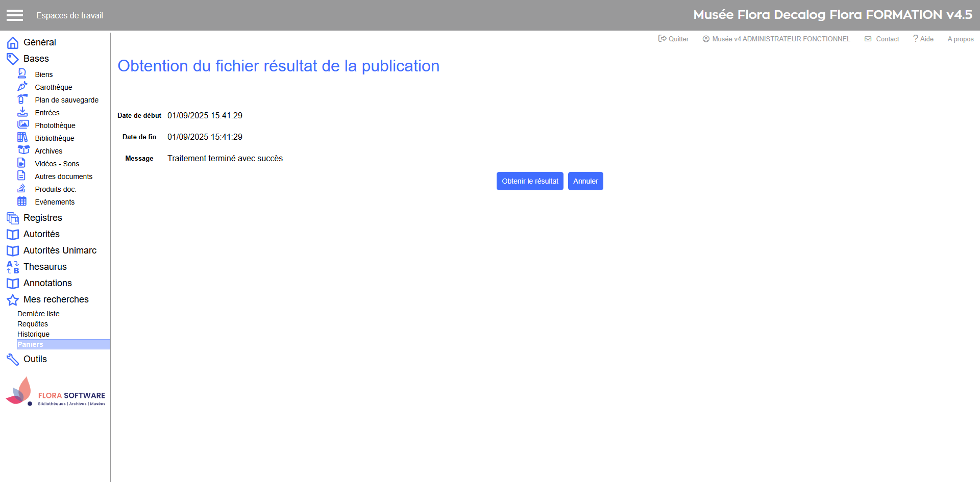Click the Outils wrench icon
This screenshot has height=482, width=980.
(x=13, y=360)
